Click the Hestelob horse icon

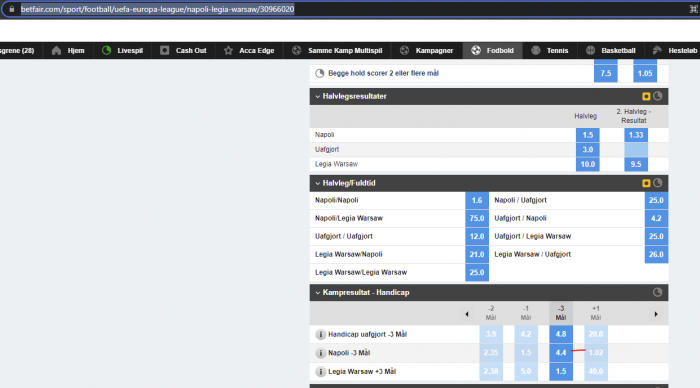pos(657,50)
